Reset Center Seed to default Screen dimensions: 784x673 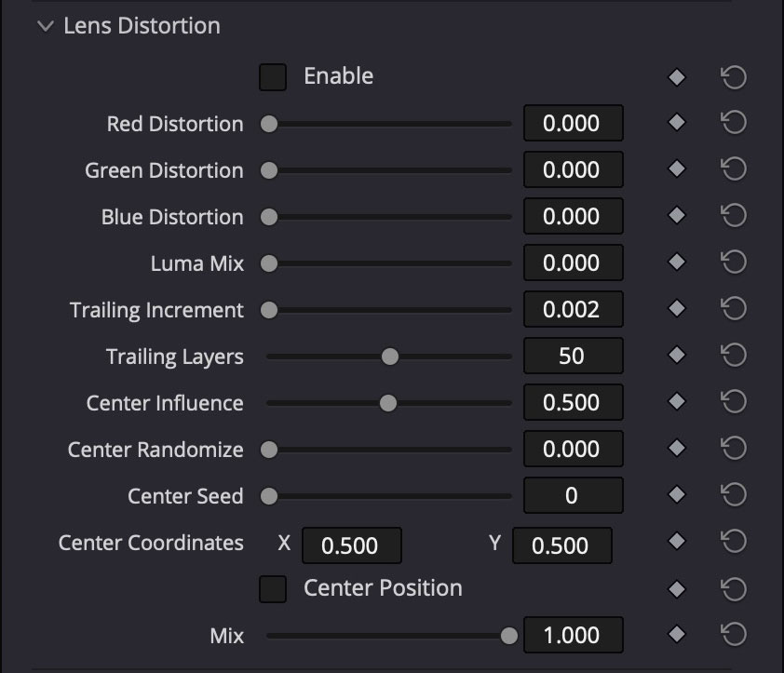(x=733, y=495)
